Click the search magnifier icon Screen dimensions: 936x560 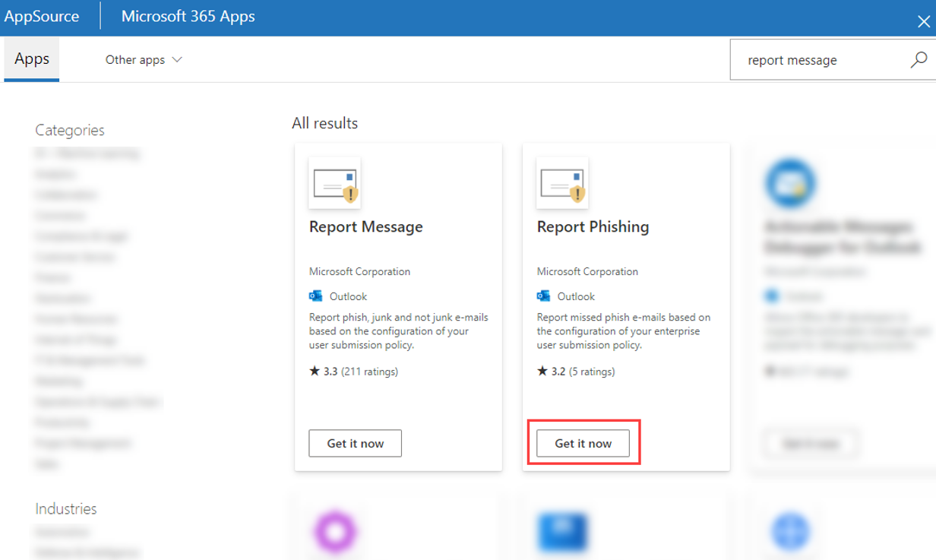click(919, 60)
